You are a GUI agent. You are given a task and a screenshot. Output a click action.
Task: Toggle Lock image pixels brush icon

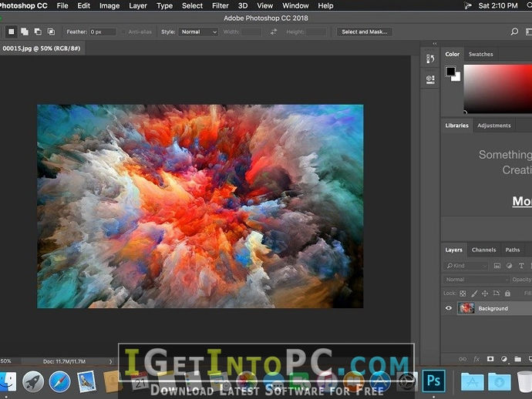tap(474, 293)
